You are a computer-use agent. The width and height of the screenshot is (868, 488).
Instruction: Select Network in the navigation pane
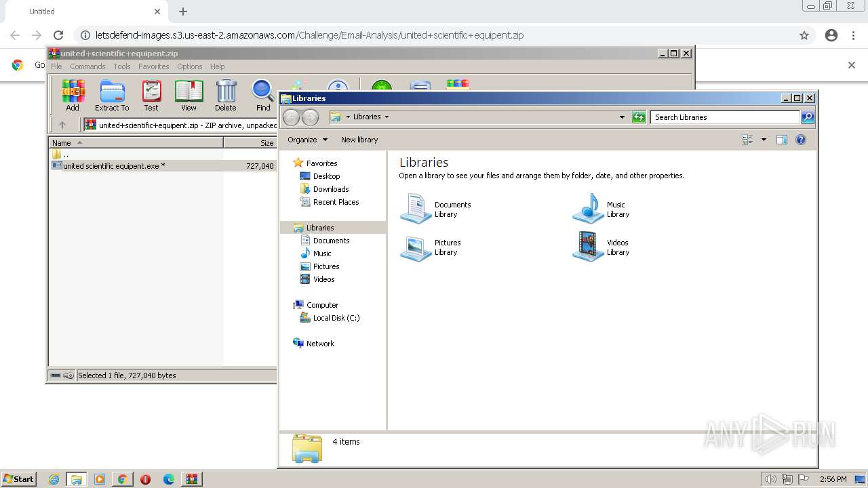coord(320,344)
